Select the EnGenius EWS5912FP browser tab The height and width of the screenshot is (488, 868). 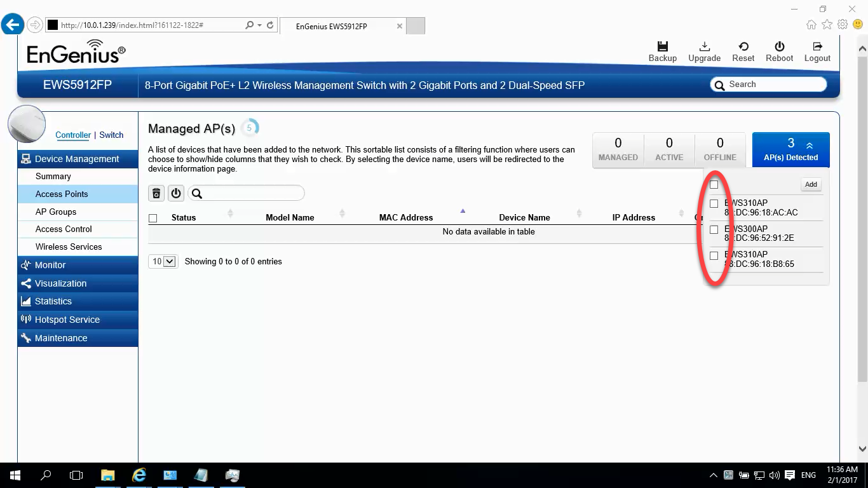click(x=342, y=26)
